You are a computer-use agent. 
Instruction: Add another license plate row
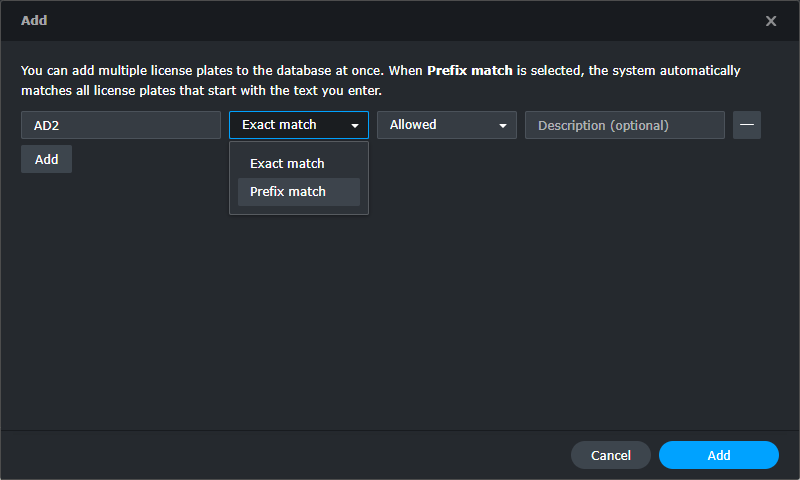46,159
